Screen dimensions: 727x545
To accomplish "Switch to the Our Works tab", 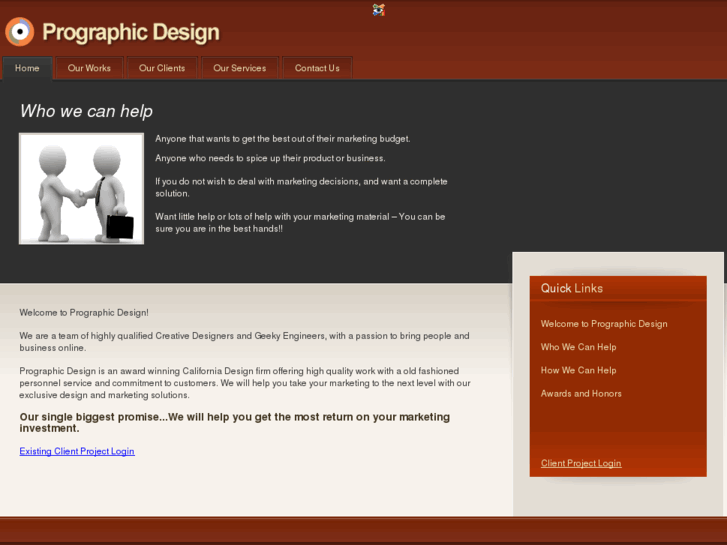I will 89,68.
